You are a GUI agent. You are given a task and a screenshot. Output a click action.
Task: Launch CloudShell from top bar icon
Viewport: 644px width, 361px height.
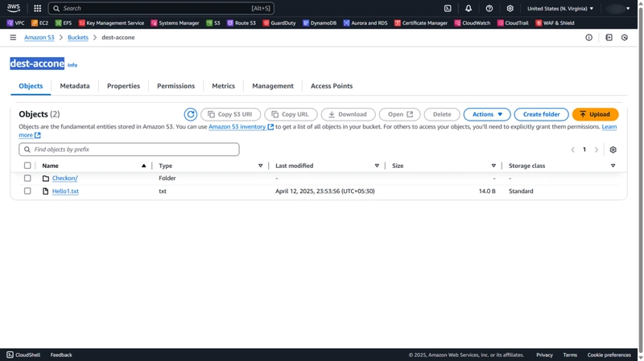pos(448,8)
